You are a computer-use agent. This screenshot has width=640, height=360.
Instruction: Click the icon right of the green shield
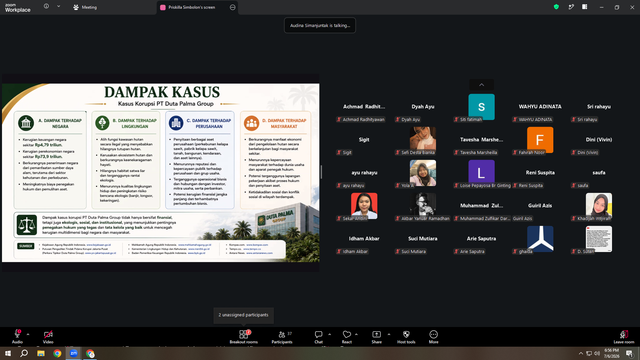pos(571,7)
